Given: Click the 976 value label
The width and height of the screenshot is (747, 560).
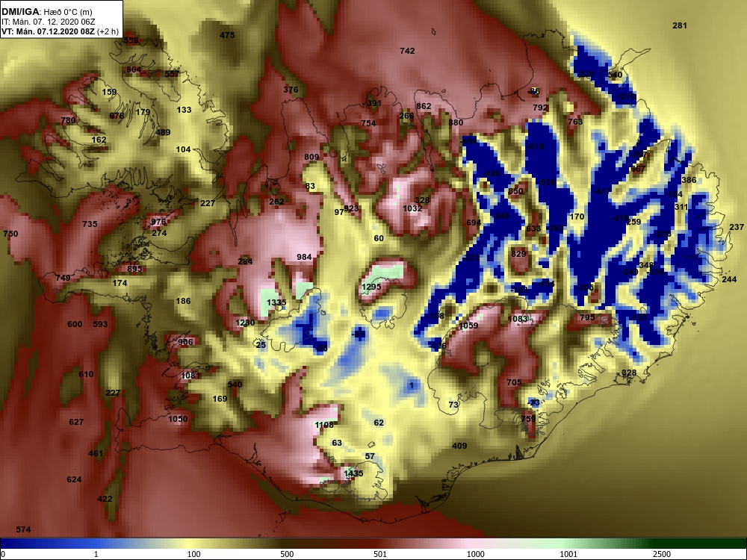Looking at the screenshot, I should click(158, 222).
